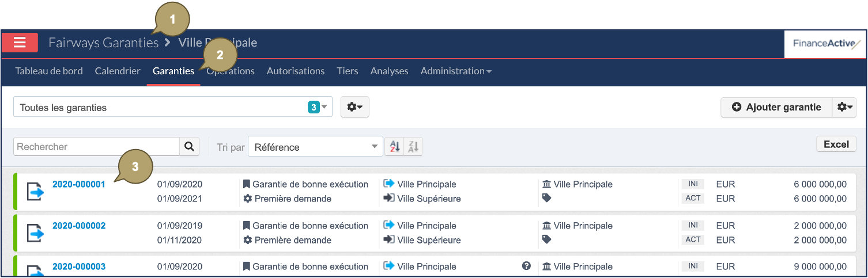The height and width of the screenshot is (278, 868).
Task: Switch to the Calendrier tab
Action: (118, 71)
